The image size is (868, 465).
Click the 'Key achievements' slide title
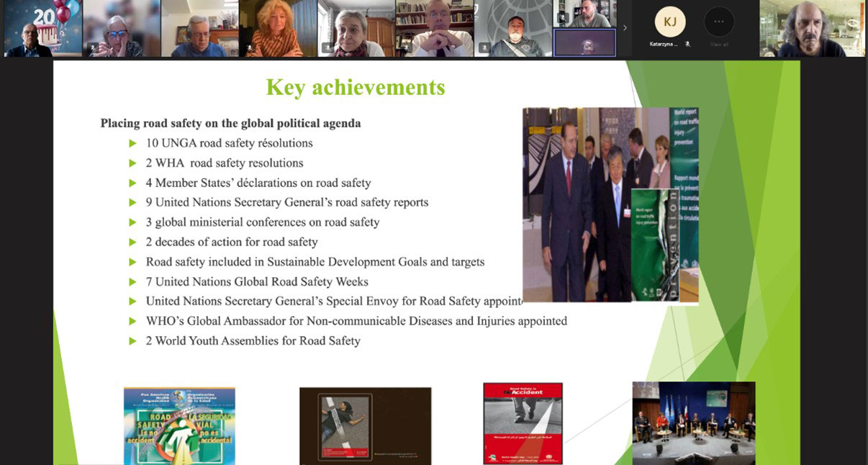point(356,87)
